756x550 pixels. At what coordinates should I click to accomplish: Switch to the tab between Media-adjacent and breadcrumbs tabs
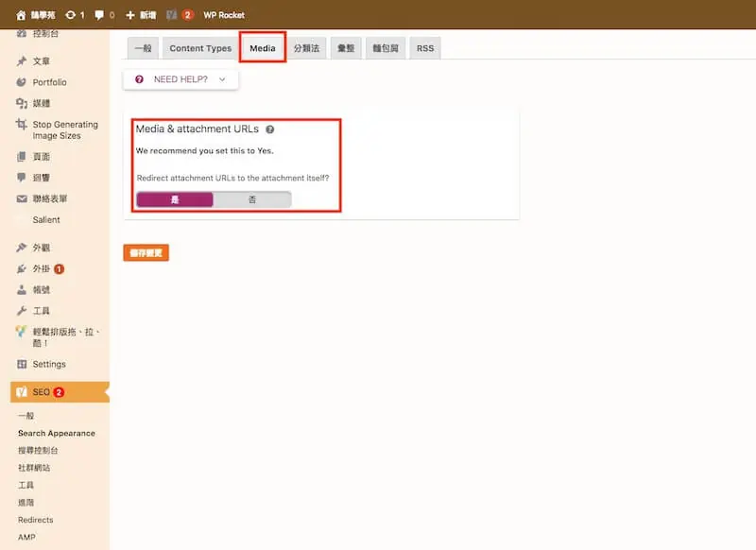click(x=346, y=49)
